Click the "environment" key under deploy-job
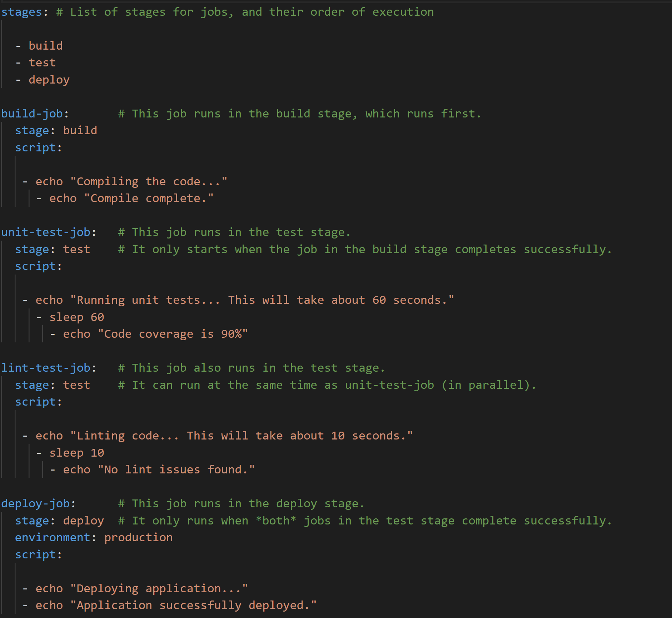Viewport: 672px width, 618px height. coord(53,538)
